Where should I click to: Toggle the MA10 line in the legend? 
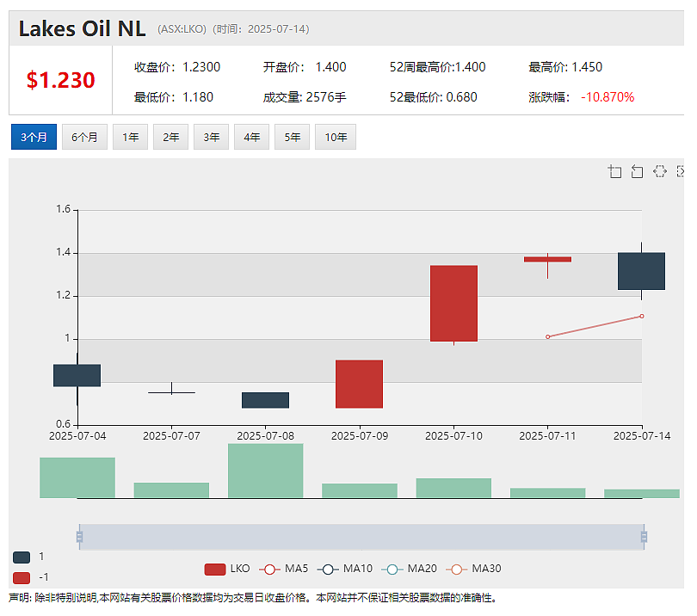pos(345,569)
